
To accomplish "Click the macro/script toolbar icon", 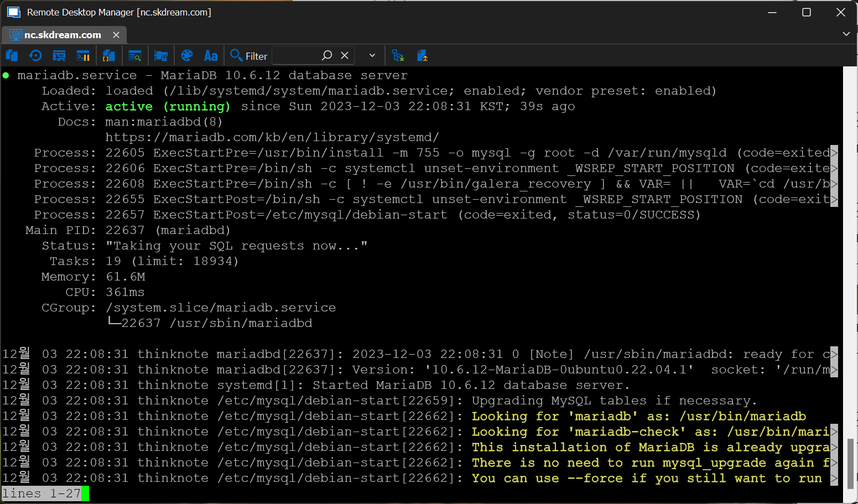I will click(108, 55).
